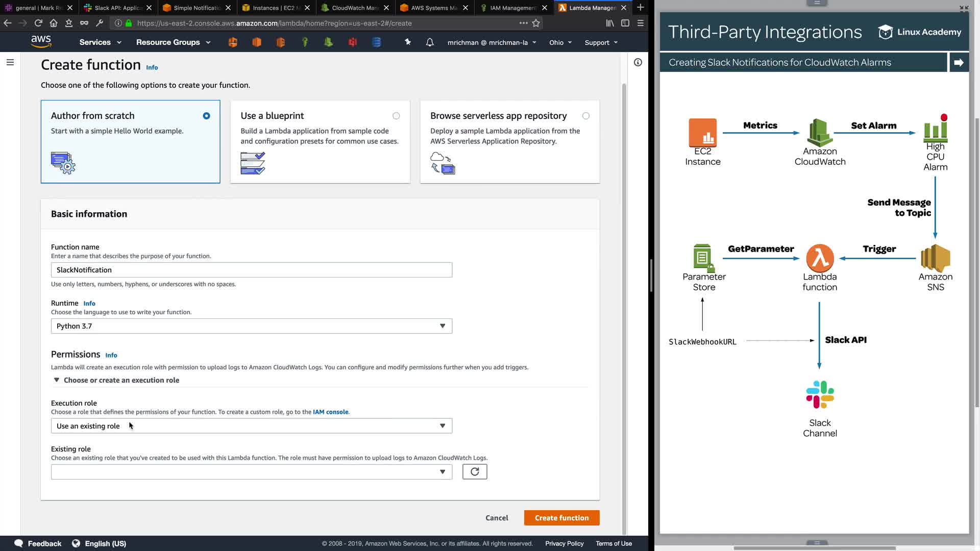Select the Use a blueprint radio button

pyautogui.click(x=396, y=116)
